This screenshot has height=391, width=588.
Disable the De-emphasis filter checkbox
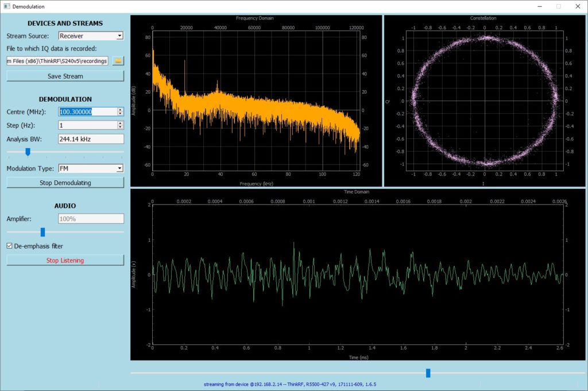point(9,245)
